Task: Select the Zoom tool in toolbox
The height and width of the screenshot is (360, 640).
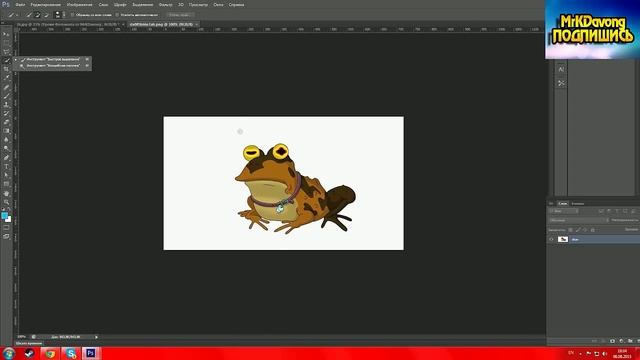Action: pos(6,202)
